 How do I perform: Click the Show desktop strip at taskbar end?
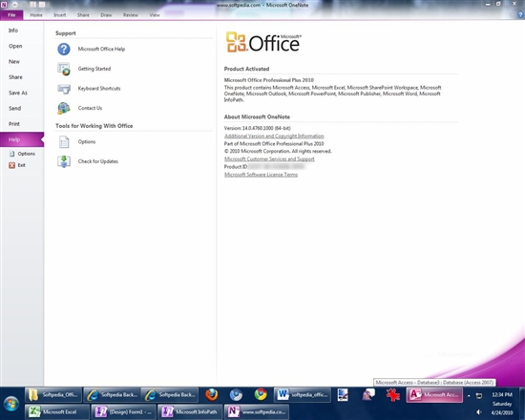click(522, 404)
